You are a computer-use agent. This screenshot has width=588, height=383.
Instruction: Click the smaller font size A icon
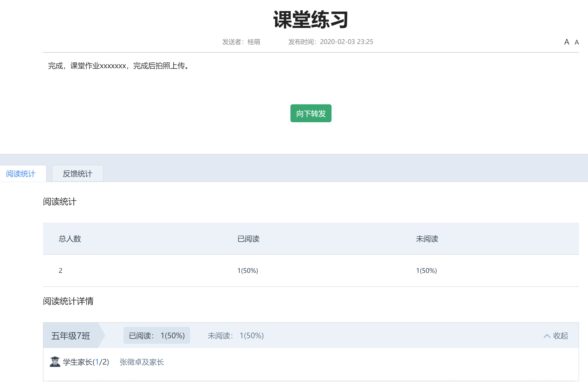pyautogui.click(x=576, y=42)
